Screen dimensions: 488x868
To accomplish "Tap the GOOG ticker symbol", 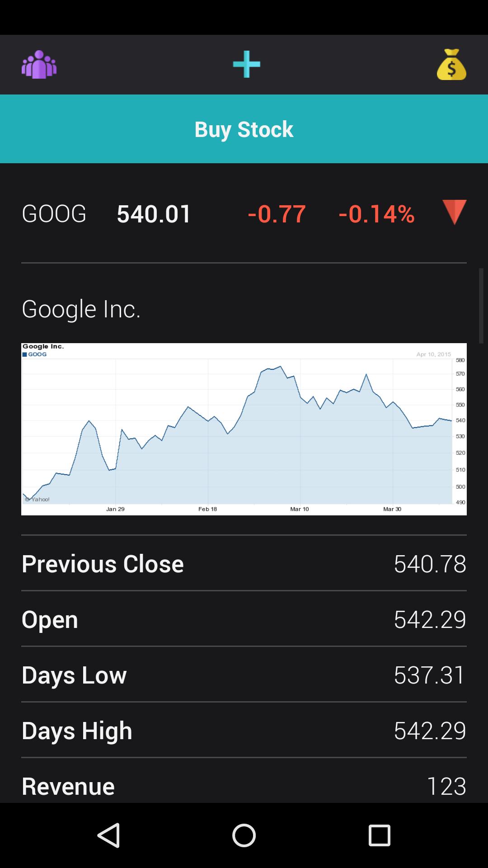I will point(54,213).
